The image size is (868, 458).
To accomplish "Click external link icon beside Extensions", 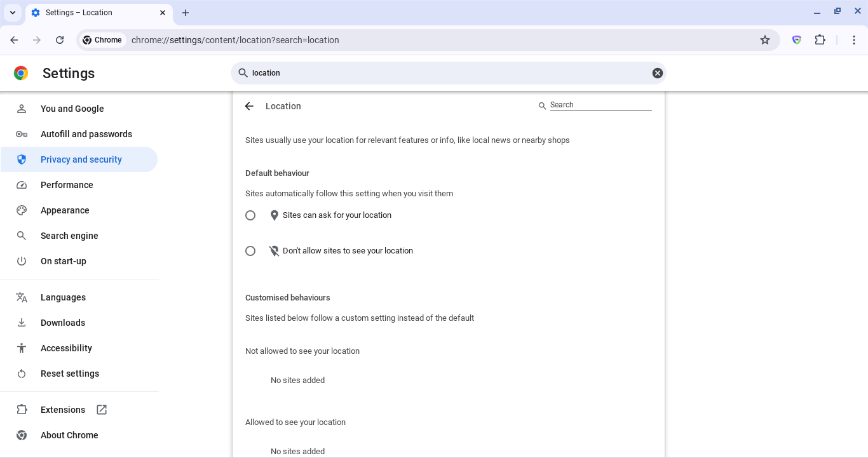I will click(x=102, y=410).
